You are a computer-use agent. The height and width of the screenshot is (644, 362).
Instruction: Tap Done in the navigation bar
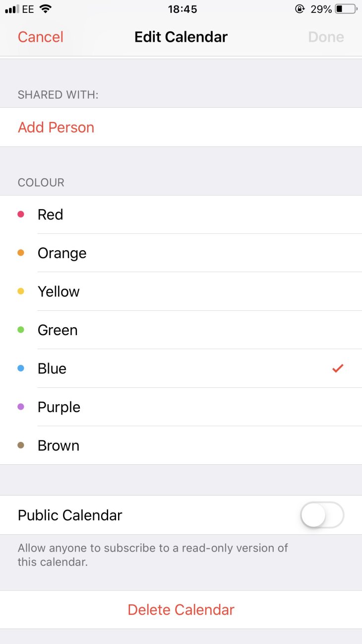coord(326,37)
